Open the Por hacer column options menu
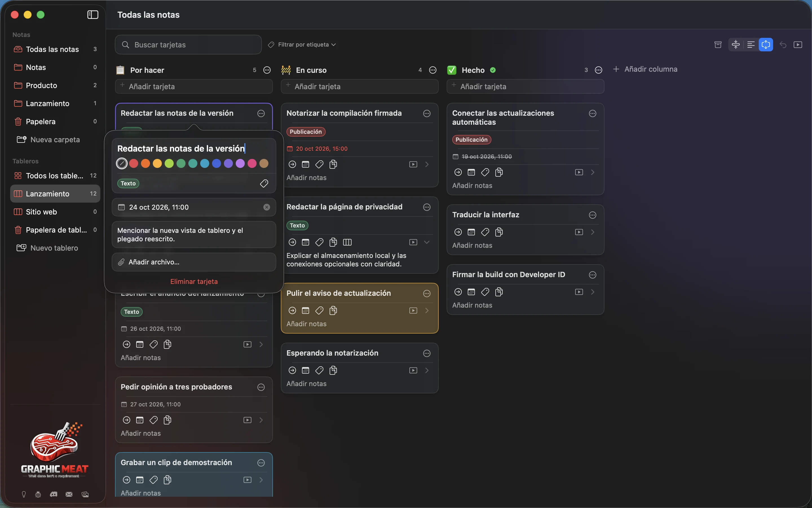812x508 pixels. [x=267, y=70]
